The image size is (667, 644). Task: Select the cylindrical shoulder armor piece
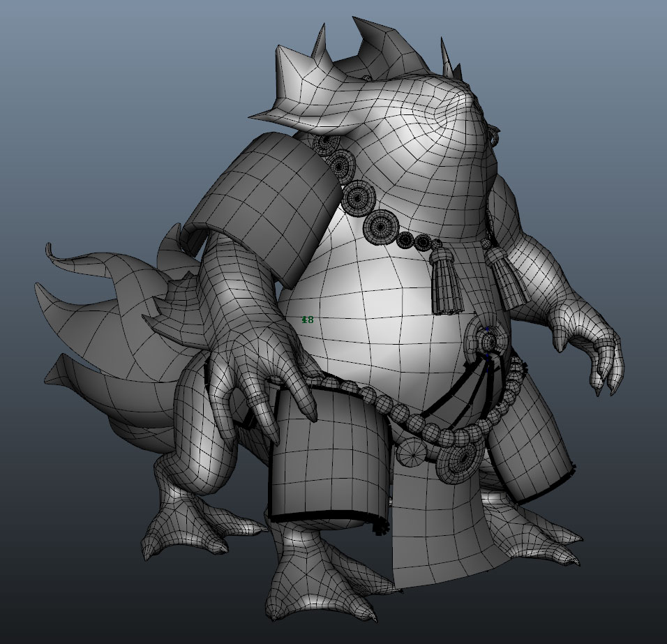264,208
